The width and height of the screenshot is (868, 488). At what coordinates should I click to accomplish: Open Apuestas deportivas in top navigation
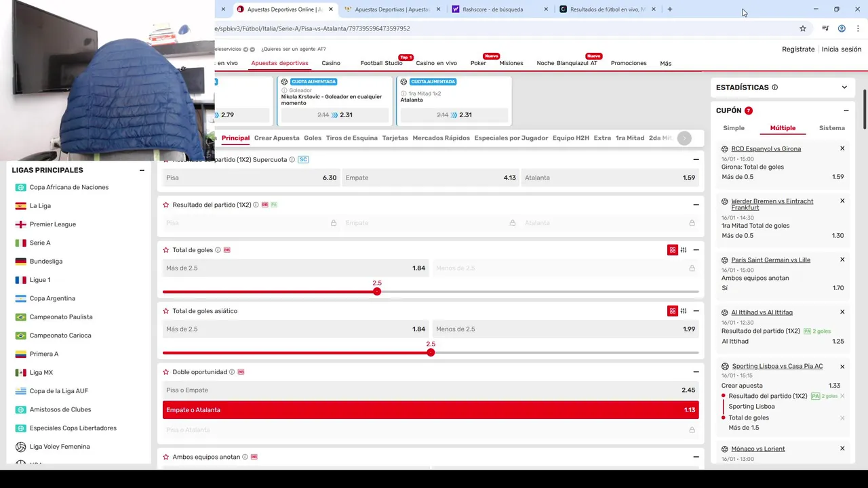click(x=279, y=63)
